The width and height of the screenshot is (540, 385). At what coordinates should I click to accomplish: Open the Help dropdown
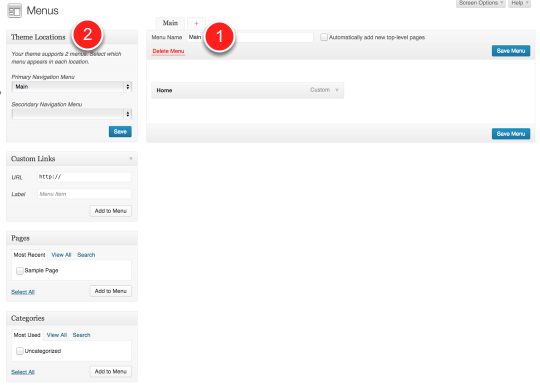[519, 3]
